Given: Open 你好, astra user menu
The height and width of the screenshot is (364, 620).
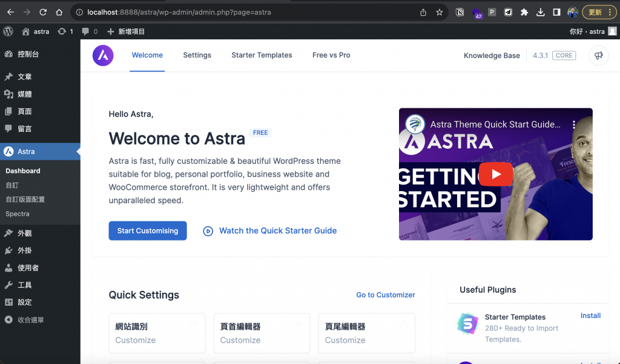Looking at the screenshot, I should [x=593, y=31].
